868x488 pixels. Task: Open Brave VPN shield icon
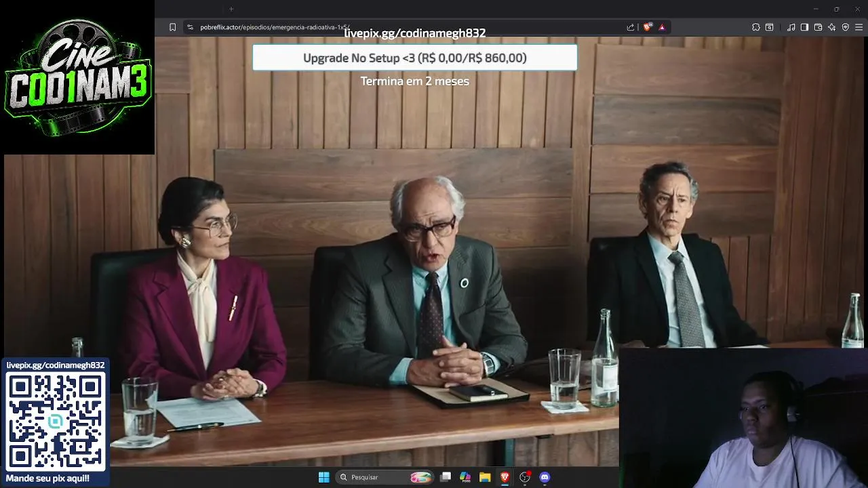pos(846,27)
